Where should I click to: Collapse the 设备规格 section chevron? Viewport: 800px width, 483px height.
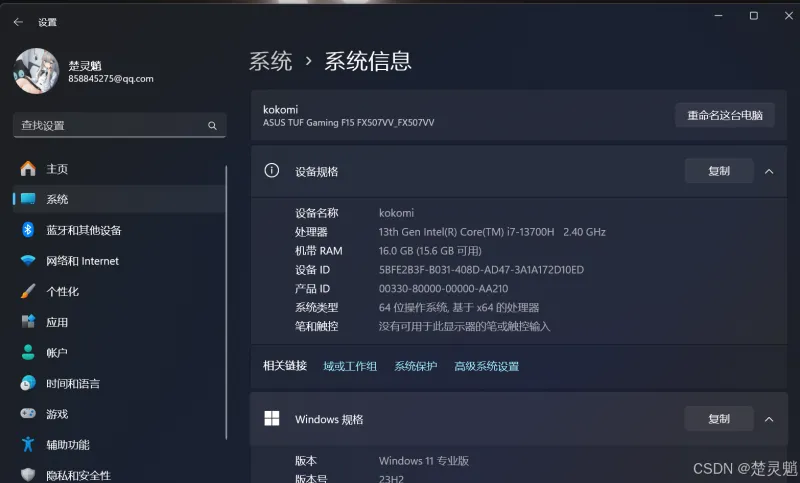click(x=769, y=171)
